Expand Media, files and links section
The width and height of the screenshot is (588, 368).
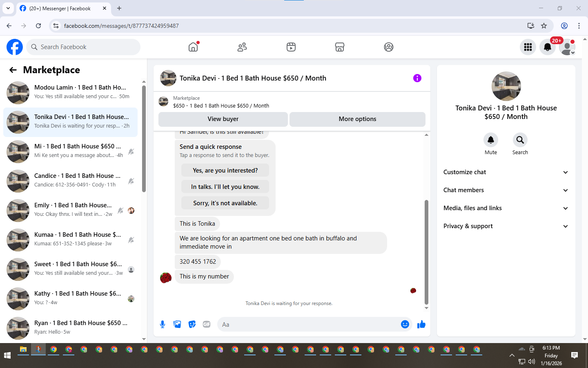(x=506, y=208)
